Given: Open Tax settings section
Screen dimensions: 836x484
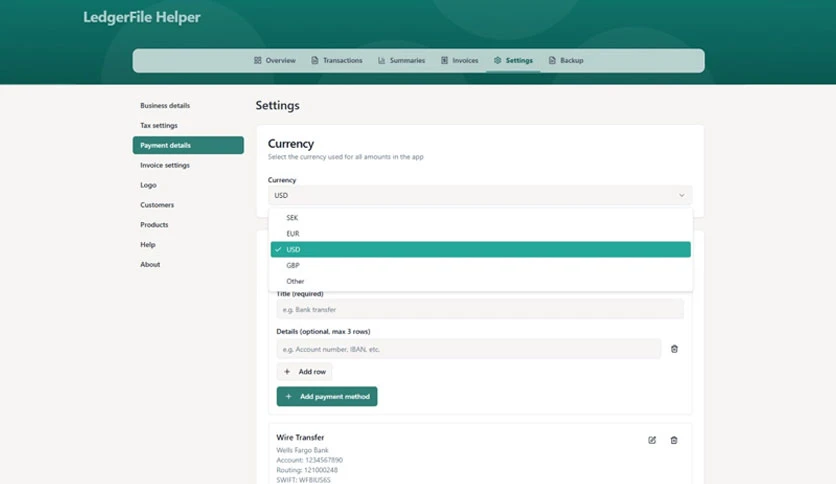Looking at the screenshot, I should pyautogui.click(x=188, y=125).
